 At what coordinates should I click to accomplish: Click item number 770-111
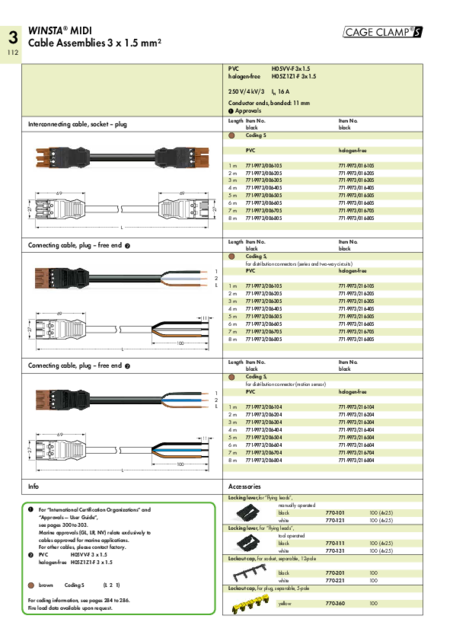[335, 543]
